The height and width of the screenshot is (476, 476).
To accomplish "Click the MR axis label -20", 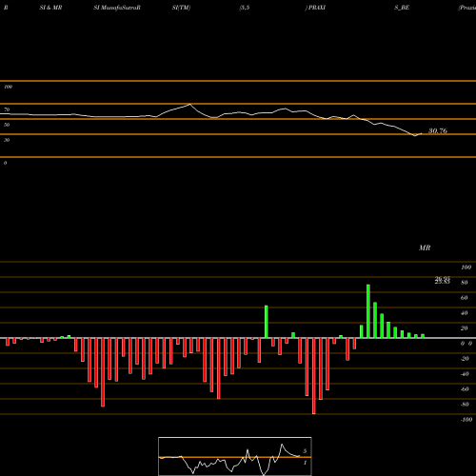I will click(x=465, y=359).
